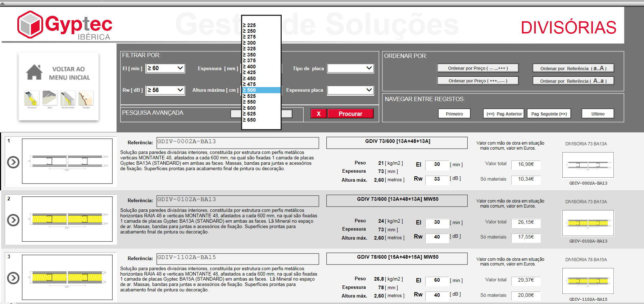Open the Tetos category thumbnail icon

click(50, 99)
